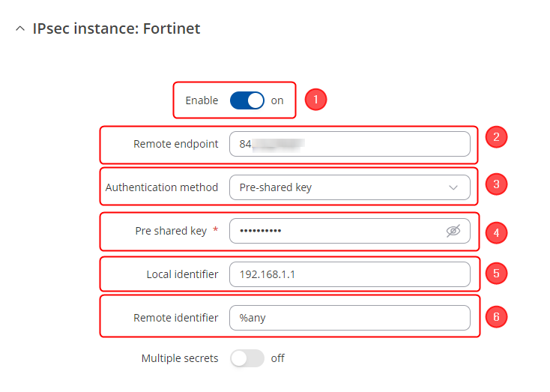Viewport: 550px width, 392px height.
Task: Click the red number 5 badge
Action: (496, 273)
